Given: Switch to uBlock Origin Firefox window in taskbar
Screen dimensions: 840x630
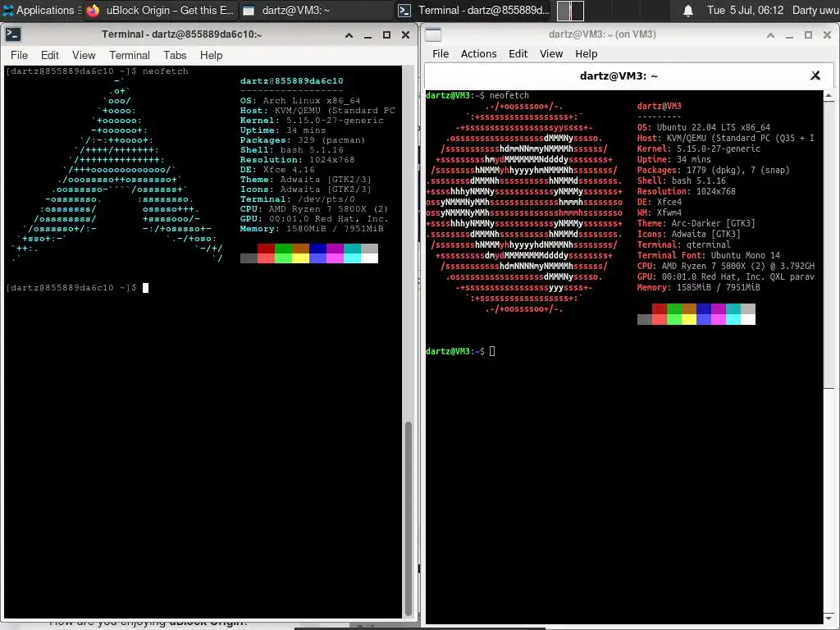Looking at the screenshot, I should click(160, 10).
